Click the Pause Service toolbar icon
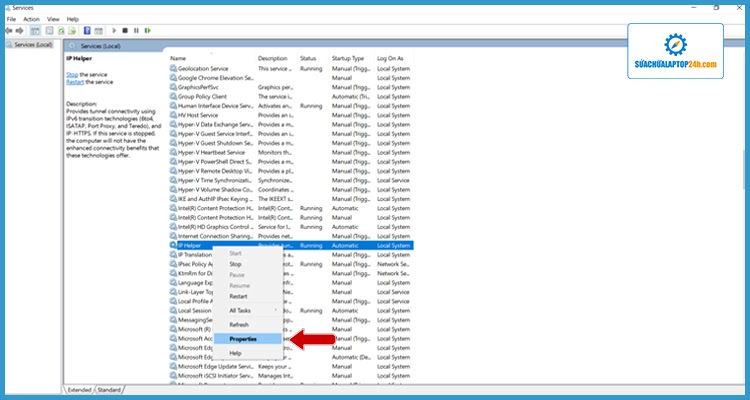The height and width of the screenshot is (400, 750). click(135, 31)
